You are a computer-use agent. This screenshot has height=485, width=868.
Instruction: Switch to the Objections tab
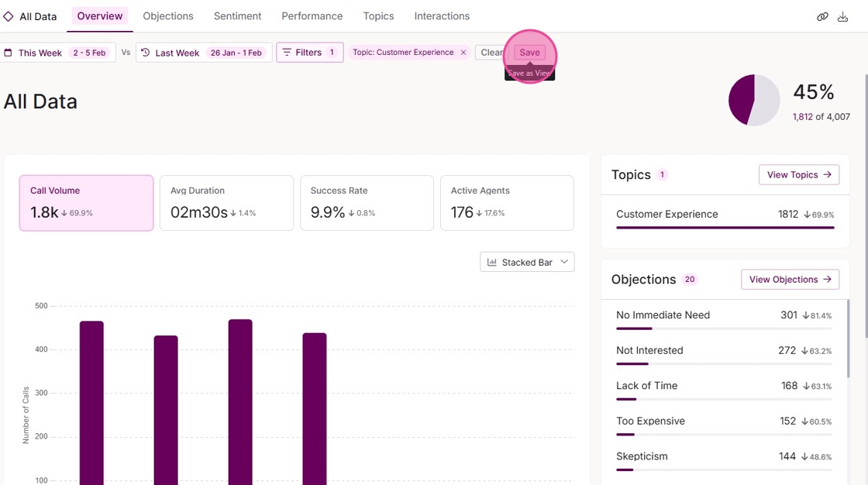pos(168,16)
